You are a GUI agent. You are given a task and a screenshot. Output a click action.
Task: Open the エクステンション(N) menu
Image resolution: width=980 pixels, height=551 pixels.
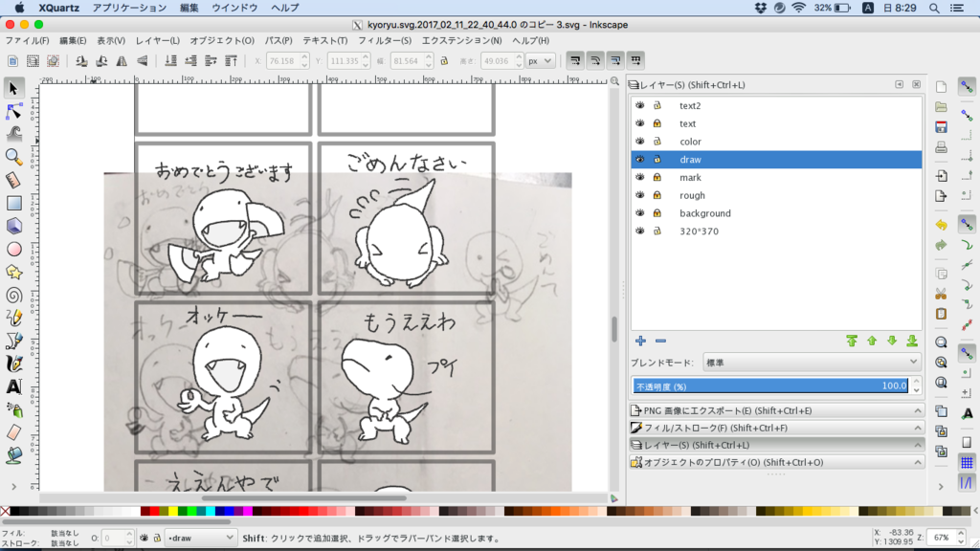[x=461, y=40]
